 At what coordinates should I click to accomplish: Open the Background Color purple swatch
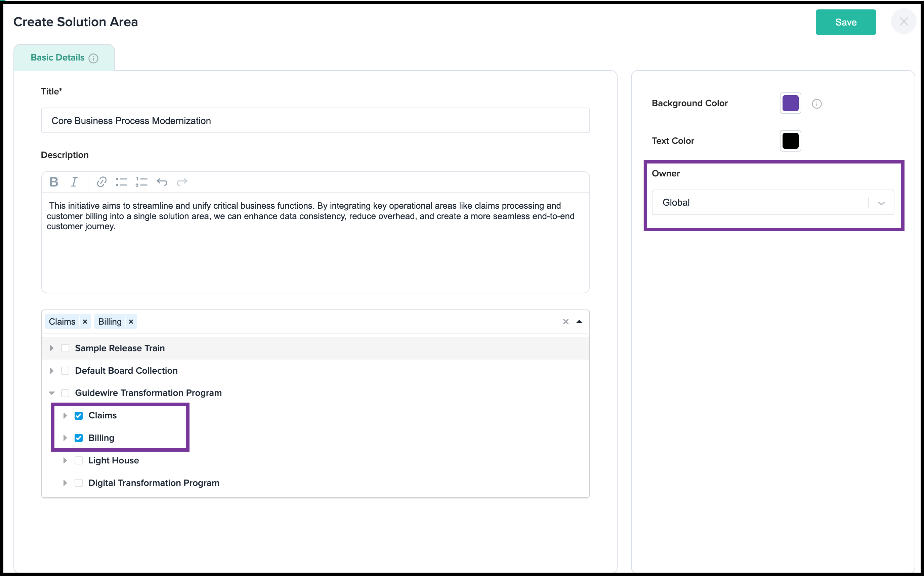(790, 103)
